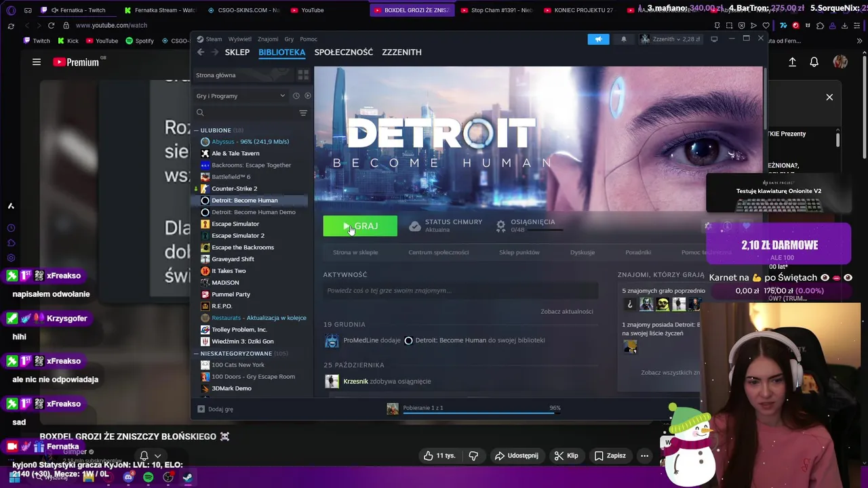
Task: Click the R.E.P.O. game icon
Action: pyautogui.click(x=205, y=306)
